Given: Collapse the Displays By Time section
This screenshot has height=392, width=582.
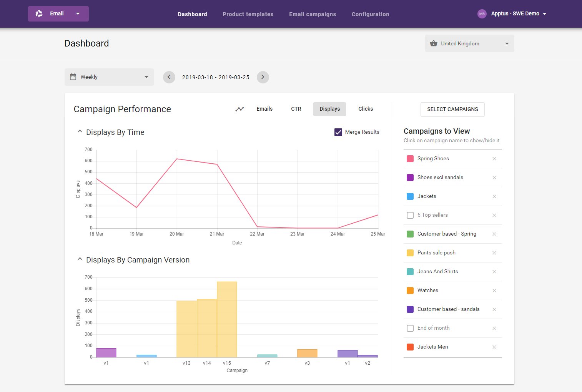Looking at the screenshot, I should point(80,131).
